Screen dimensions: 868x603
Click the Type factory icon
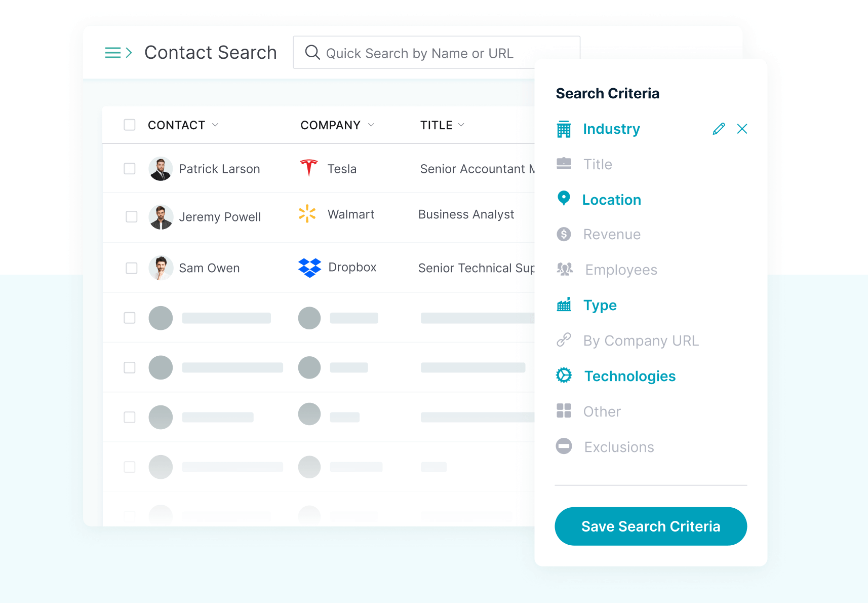[x=564, y=305]
